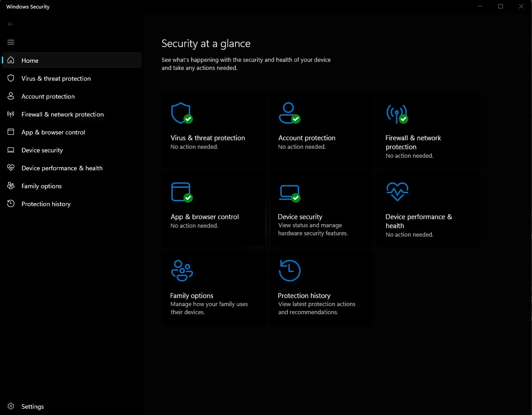
Task: Click the person icon beside Account protection in sidebar
Action: (11, 96)
